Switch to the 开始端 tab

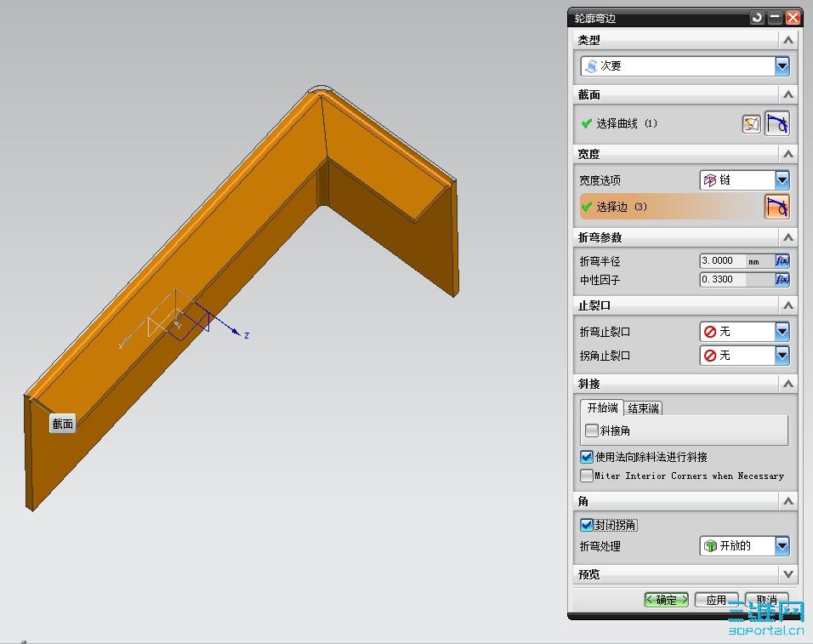[602, 407]
